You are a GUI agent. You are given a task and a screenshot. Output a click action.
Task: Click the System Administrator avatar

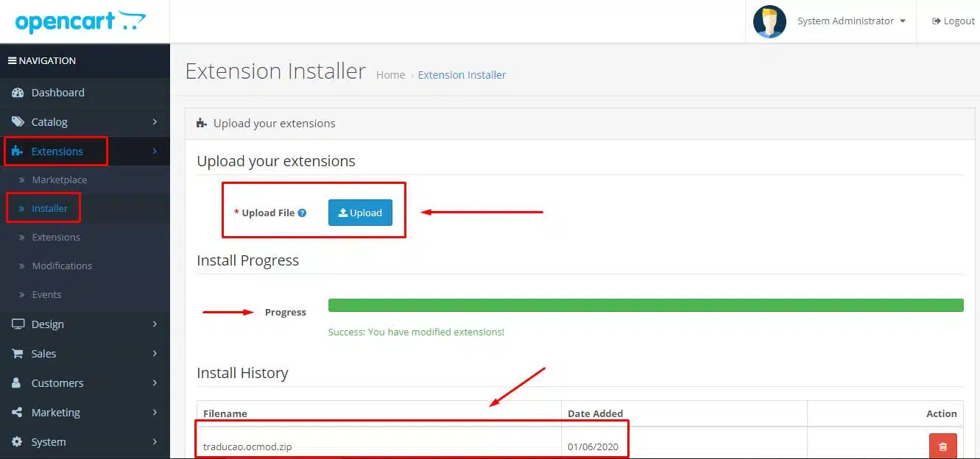tap(769, 21)
